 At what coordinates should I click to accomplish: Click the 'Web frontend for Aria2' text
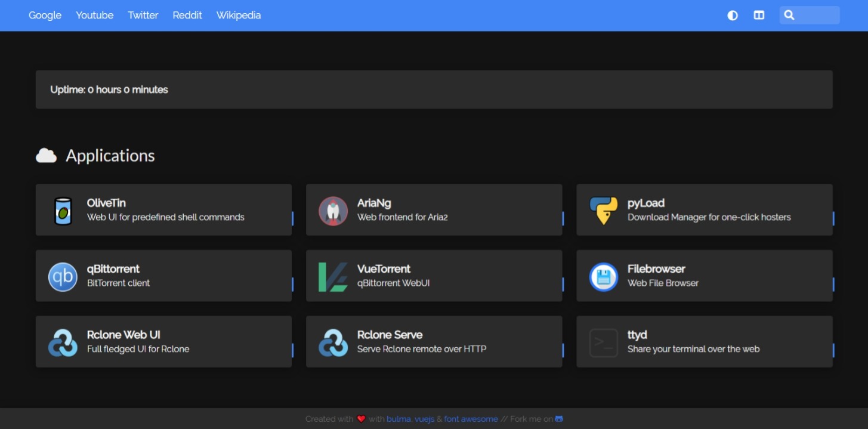(403, 217)
